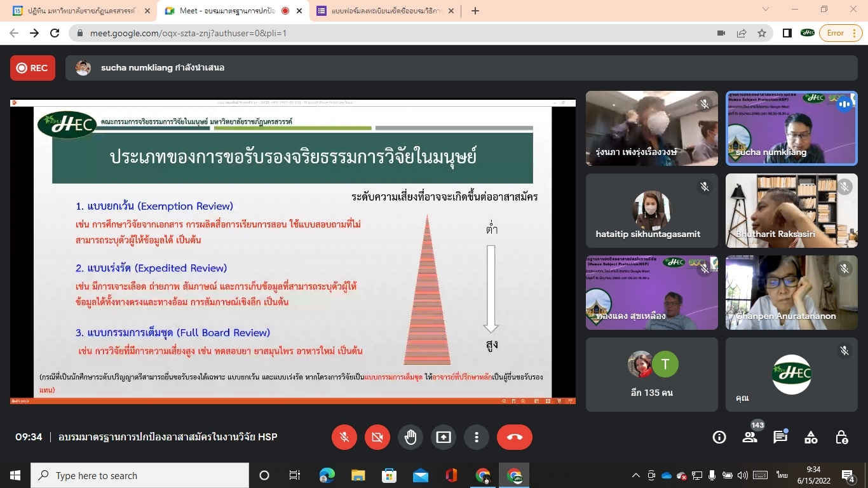Open the chat panel icon
Viewport: 868px width, 488px height.
coord(780,437)
